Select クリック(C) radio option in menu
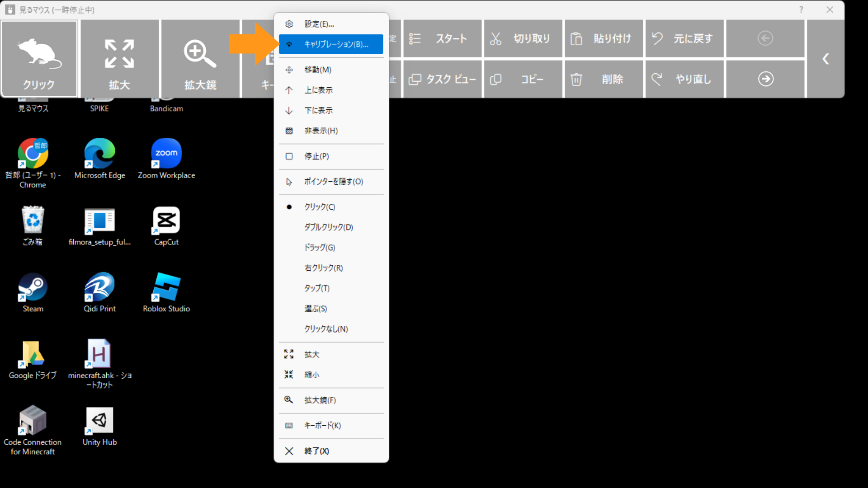Image resolution: width=868 pixels, height=488 pixels. tap(320, 207)
